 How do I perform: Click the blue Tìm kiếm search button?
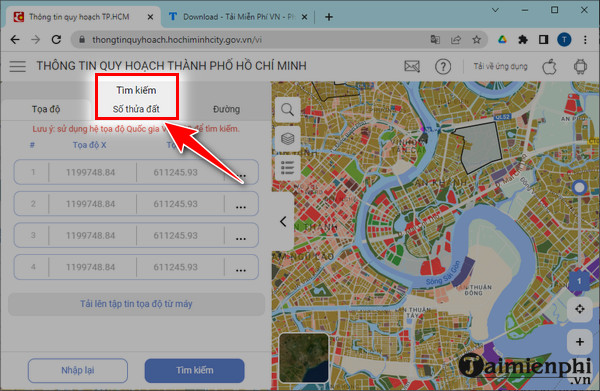[x=194, y=370]
